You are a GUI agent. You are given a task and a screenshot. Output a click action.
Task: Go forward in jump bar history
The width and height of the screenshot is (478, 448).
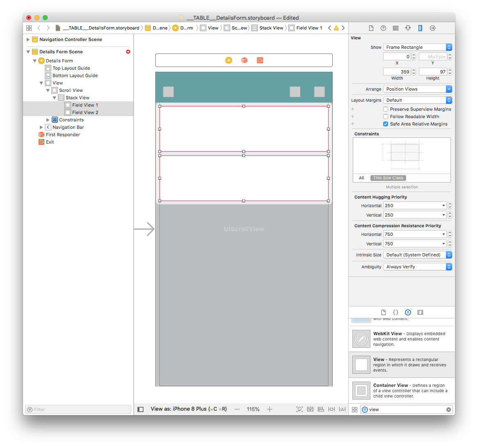coord(48,28)
